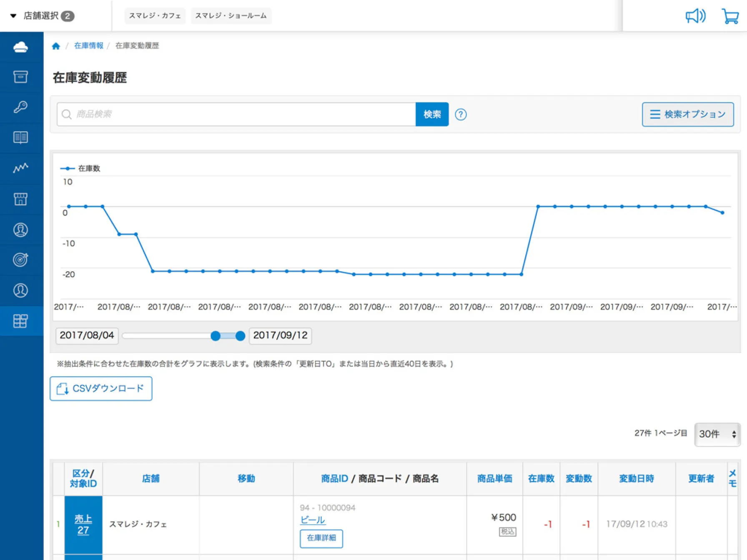
Task: Click the 2017/09/12 end date field
Action: click(280, 335)
